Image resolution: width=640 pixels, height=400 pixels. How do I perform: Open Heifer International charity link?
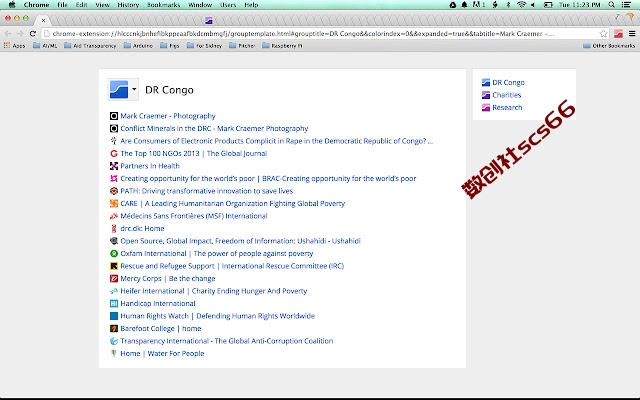coord(213,291)
